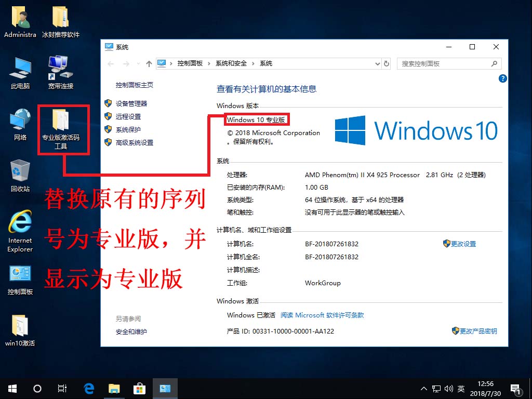
Task: Open 远程设置 from the sidebar
Action: (128, 116)
